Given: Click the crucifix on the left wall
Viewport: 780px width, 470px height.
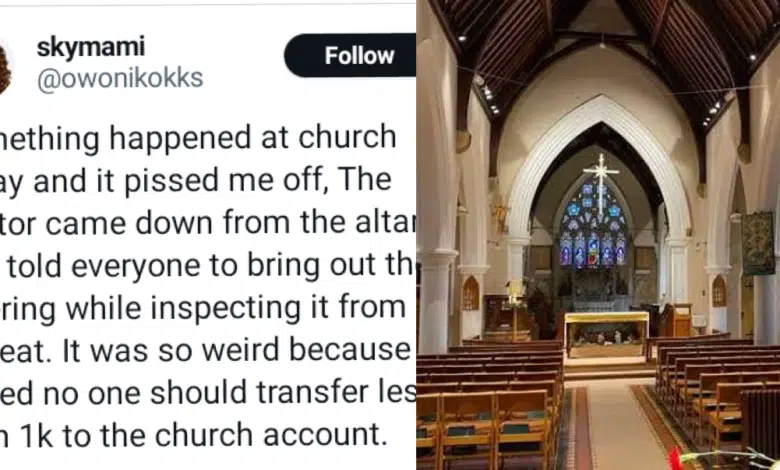Looking at the screenshot, I should (501, 217).
